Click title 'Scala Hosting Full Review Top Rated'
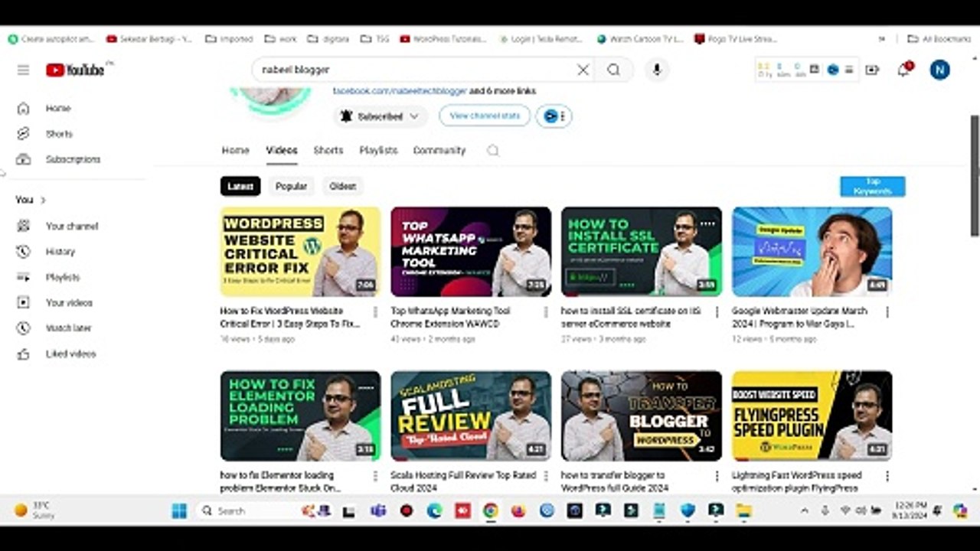 pos(463,481)
